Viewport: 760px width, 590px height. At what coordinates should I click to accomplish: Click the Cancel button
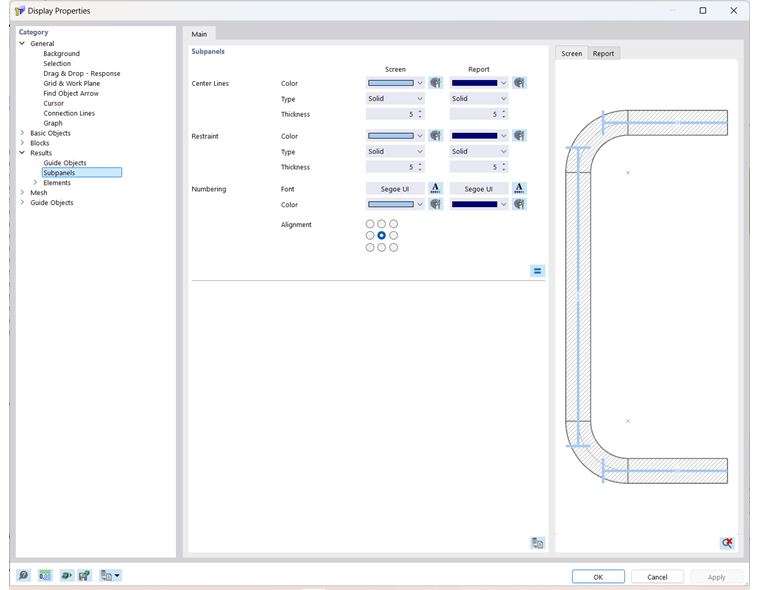[657, 576]
